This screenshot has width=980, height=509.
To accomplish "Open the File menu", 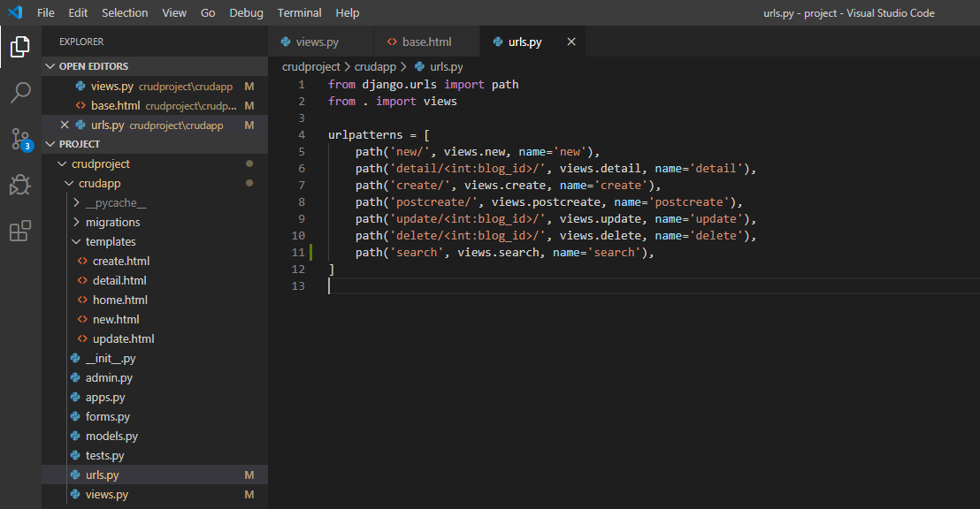I will (x=46, y=12).
